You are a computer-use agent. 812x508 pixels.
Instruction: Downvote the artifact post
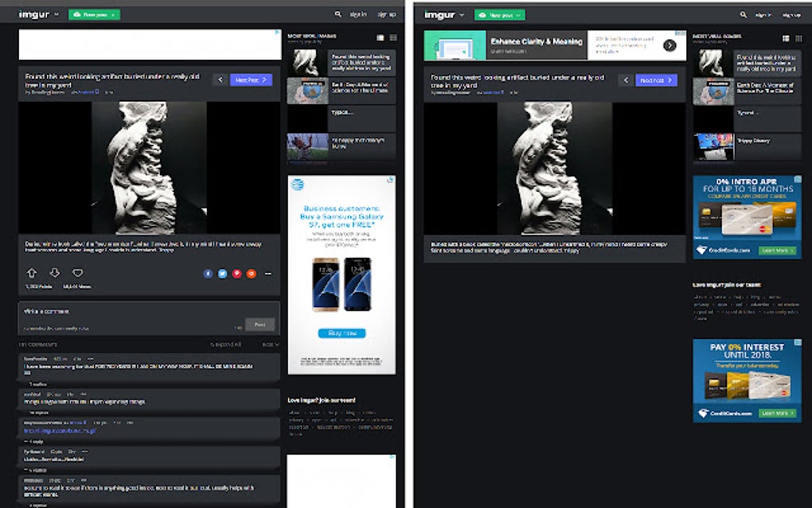54,272
